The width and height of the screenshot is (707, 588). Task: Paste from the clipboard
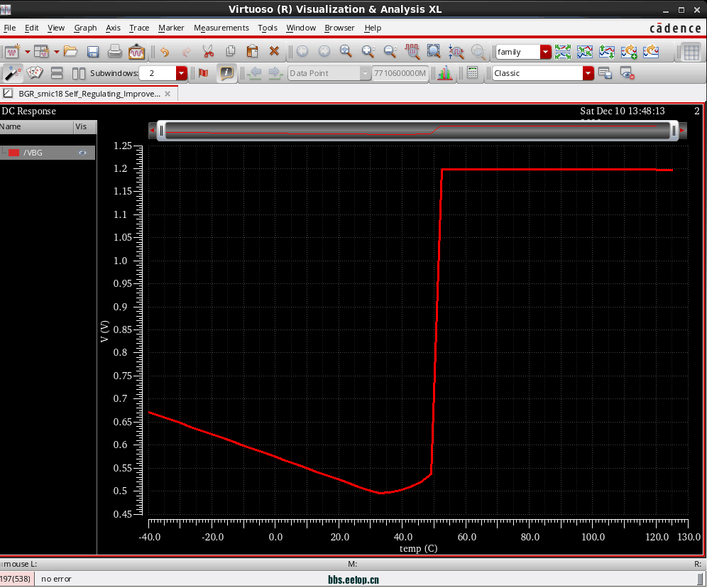tap(253, 51)
